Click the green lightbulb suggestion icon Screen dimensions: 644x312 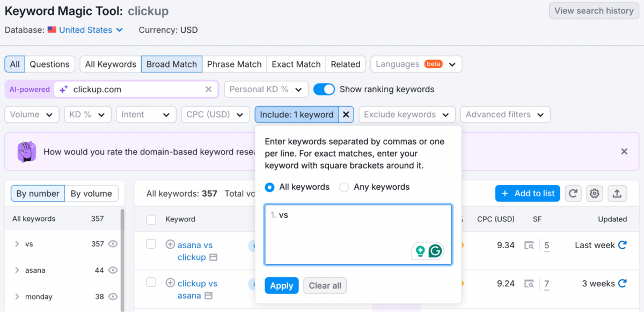click(420, 250)
